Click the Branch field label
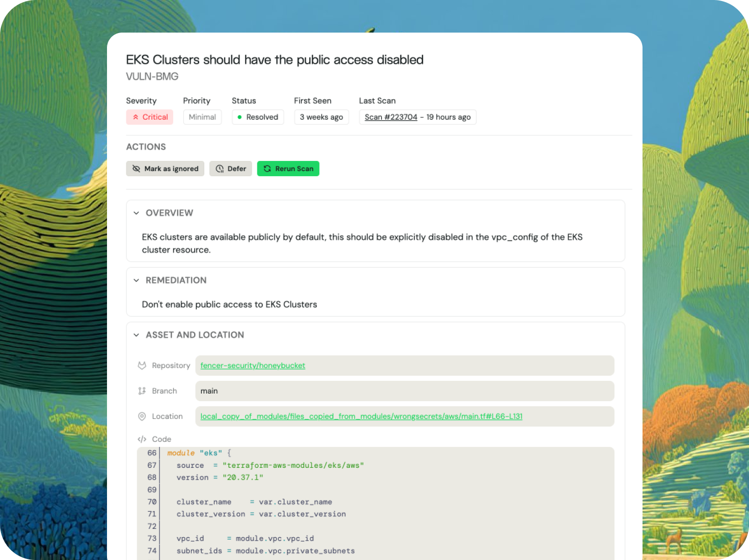 165,391
